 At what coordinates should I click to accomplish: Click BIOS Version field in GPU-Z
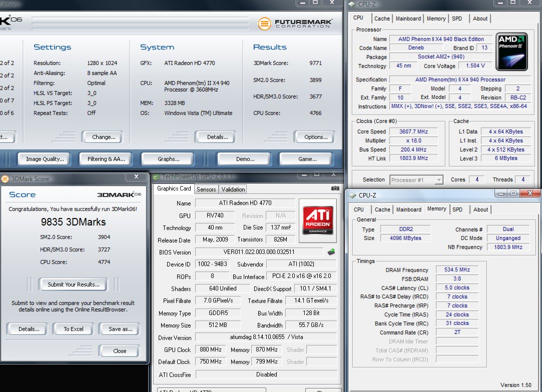pos(259,252)
